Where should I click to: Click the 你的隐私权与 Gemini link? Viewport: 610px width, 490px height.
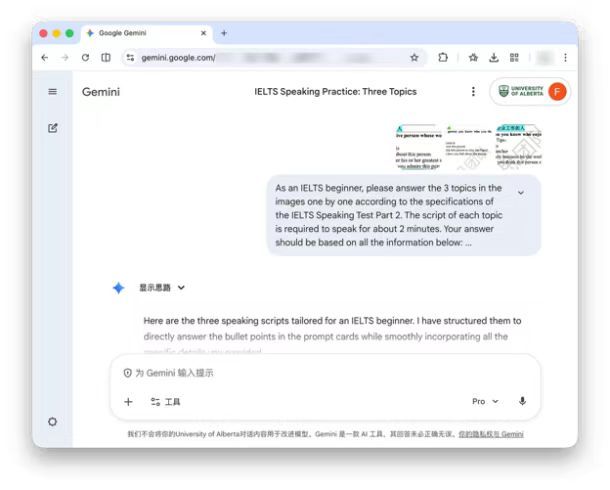point(491,434)
